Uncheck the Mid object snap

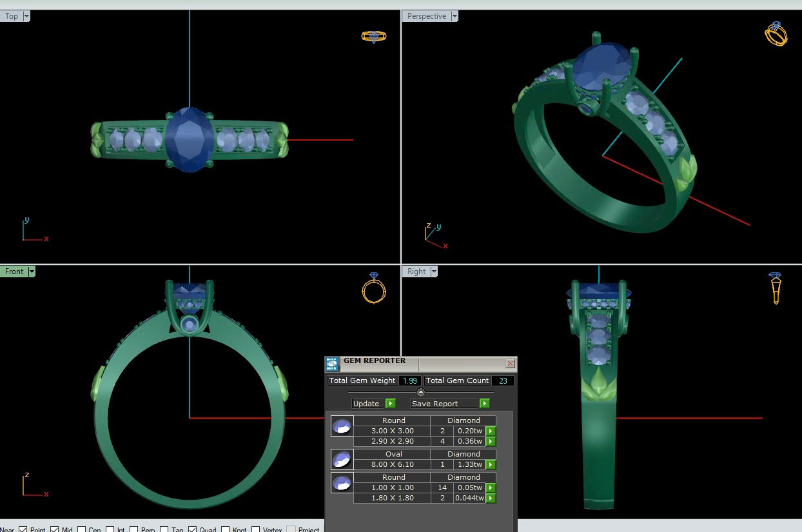pos(54,529)
